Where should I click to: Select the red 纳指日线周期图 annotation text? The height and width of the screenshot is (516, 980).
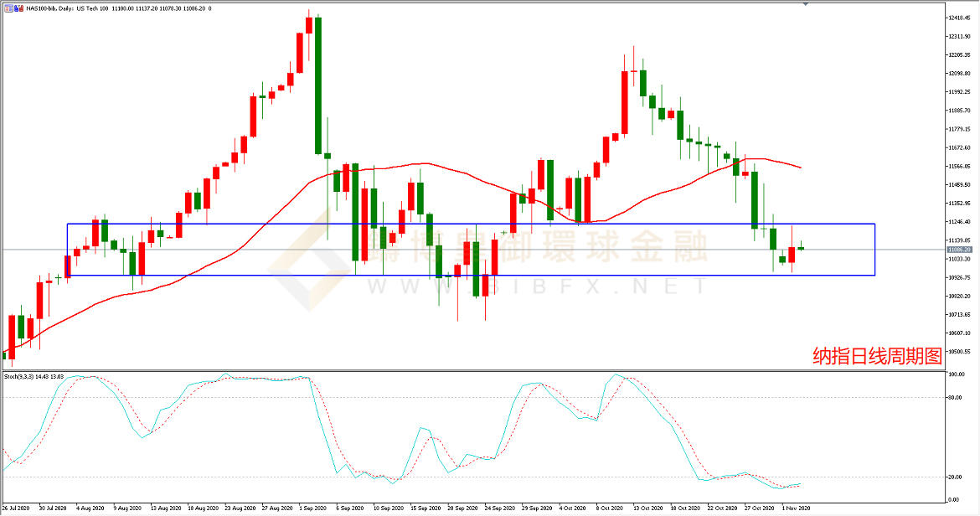tap(877, 356)
